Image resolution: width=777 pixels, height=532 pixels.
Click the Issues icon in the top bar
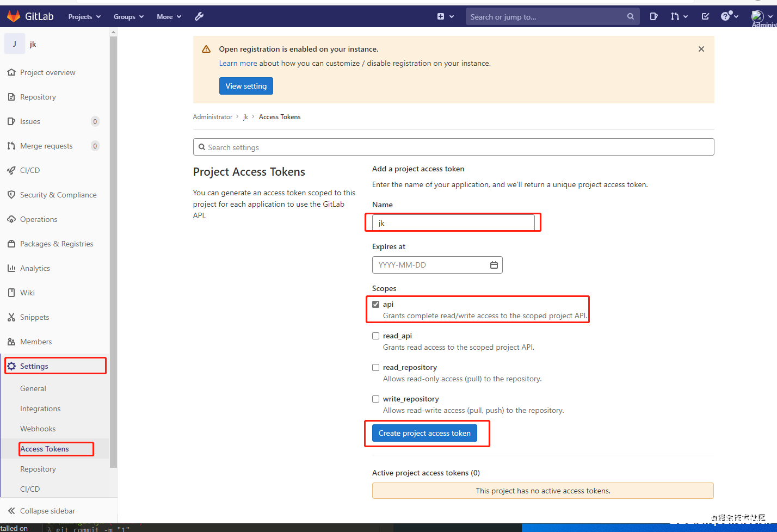pyautogui.click(x=653, y=16)
